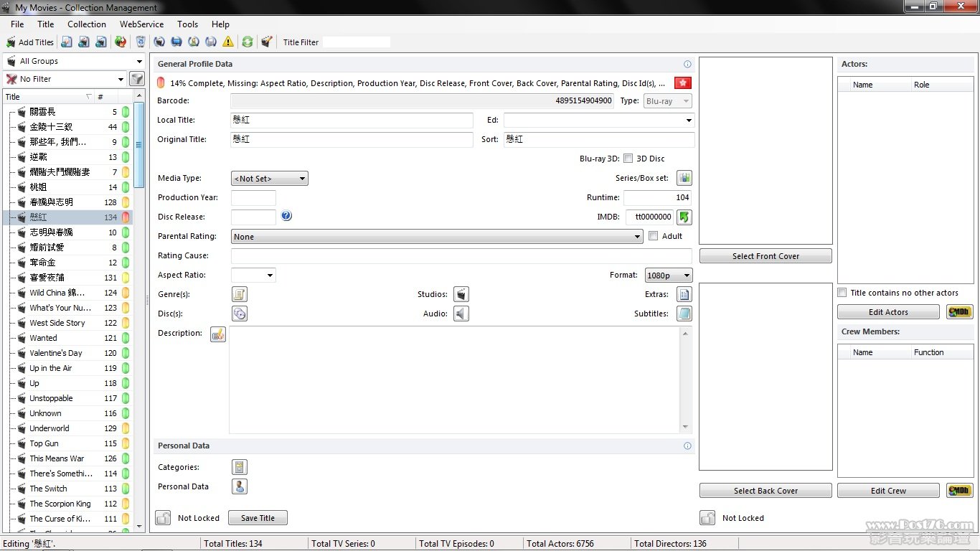Click the green refresh arrows toolbar icon
This screenshot has width=980, height=551.
248,42
